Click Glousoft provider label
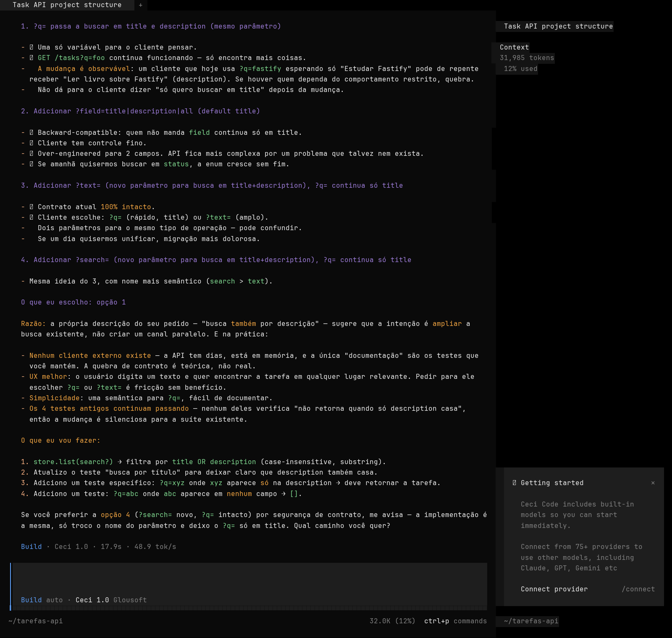Viewport: 672px width, 638px height. (130, 600)
